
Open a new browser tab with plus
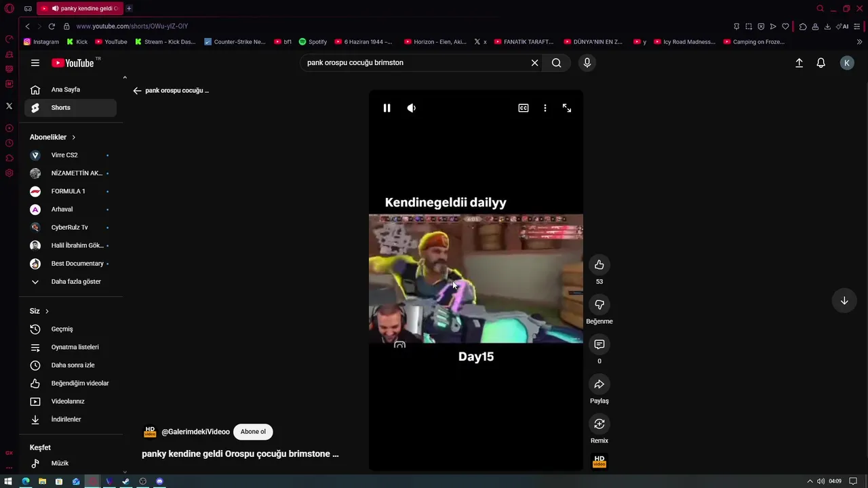click(129, 8)
